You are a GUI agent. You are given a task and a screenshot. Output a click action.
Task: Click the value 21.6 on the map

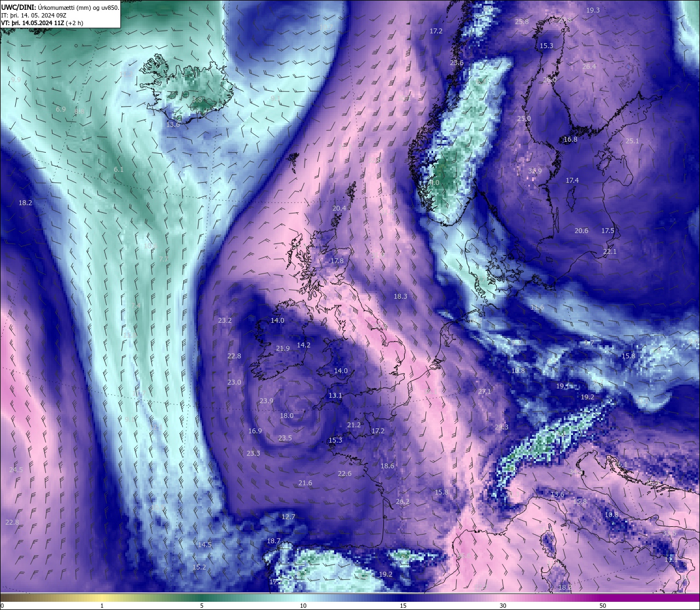point(305,483)
